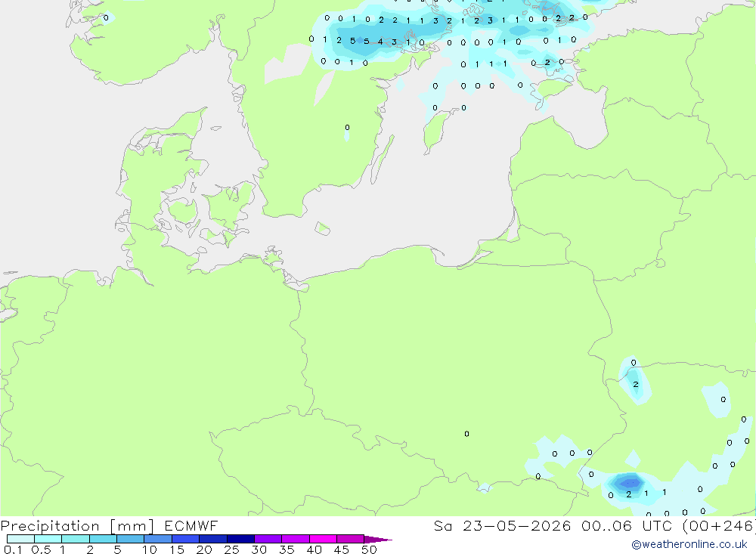Image resolution: width=756 pixels, height=554 pixels.
Task: Click the '10' legend scale label
Action: click(x=150, y=549)
